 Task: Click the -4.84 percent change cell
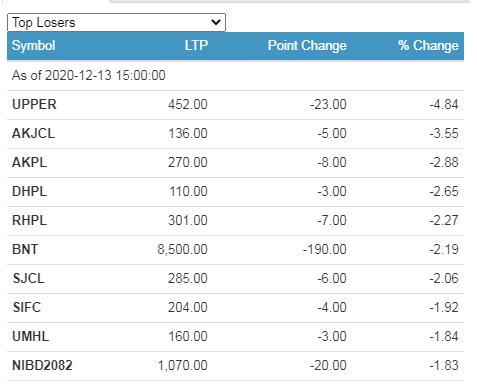[x=444, y=105]
